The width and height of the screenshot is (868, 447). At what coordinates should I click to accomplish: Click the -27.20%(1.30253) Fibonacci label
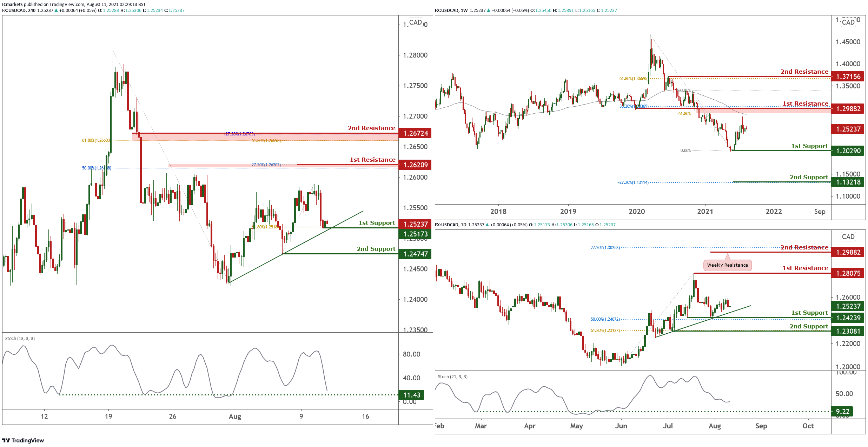point(604,248)
